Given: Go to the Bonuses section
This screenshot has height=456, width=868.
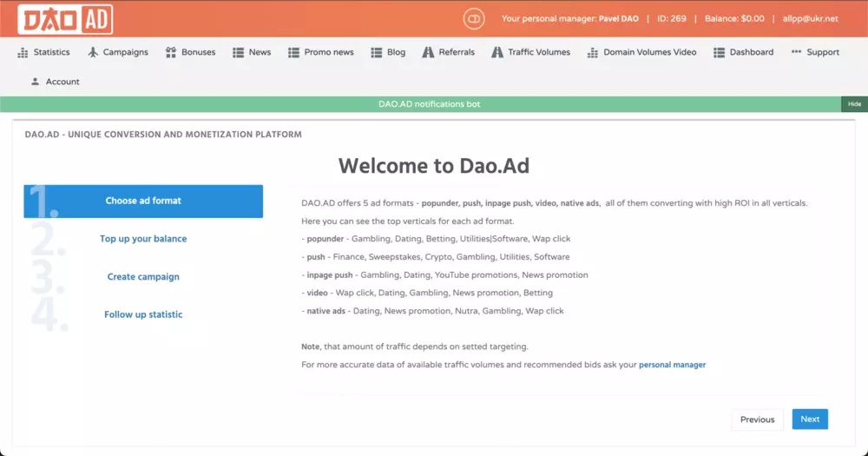Looking at the screenshot, I should click(x=190, y=52).
